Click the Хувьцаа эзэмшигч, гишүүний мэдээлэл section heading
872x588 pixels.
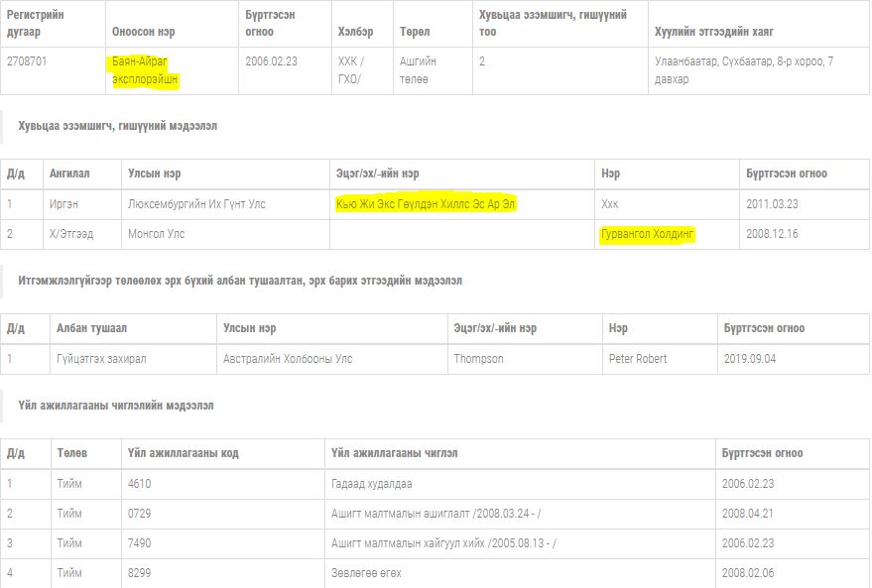pos(117,126)
